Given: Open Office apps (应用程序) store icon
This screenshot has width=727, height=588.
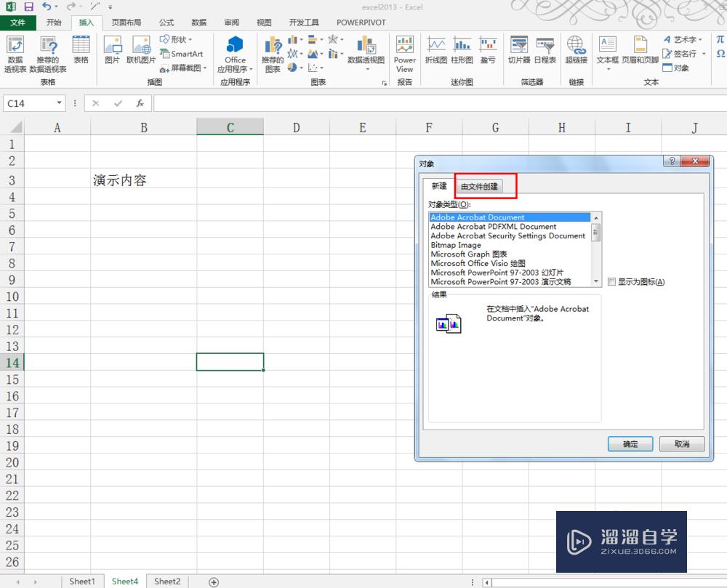Looking at the screenshot, I should [x=235, y=54].
